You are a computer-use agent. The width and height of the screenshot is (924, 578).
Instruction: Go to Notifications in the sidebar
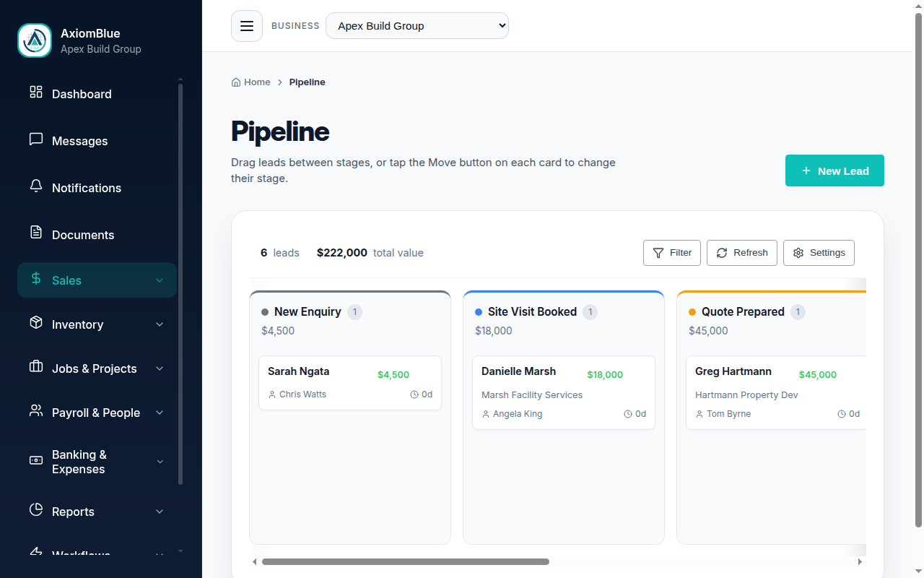[x=97, y=188]
